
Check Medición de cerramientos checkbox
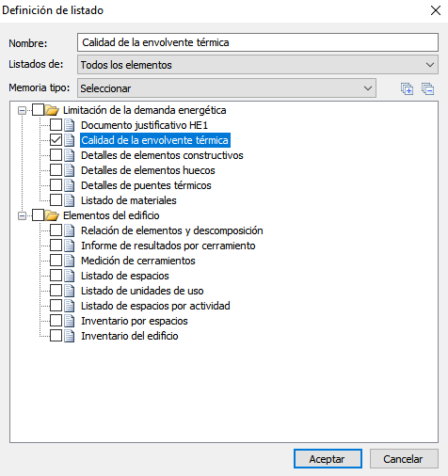(x=56, y=261)
